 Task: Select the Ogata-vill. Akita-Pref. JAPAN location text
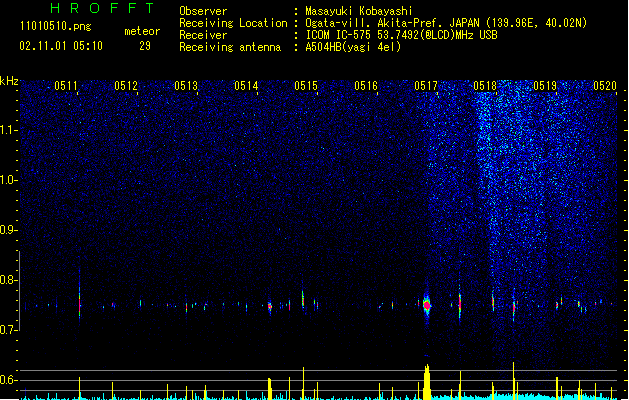tap(446, 23)
